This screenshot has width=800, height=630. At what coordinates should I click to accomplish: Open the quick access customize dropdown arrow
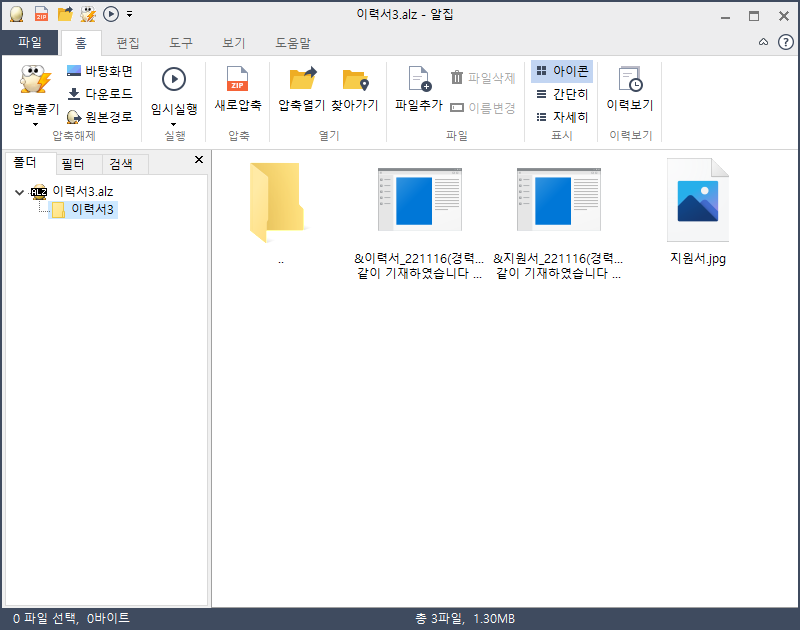point(130,14)
